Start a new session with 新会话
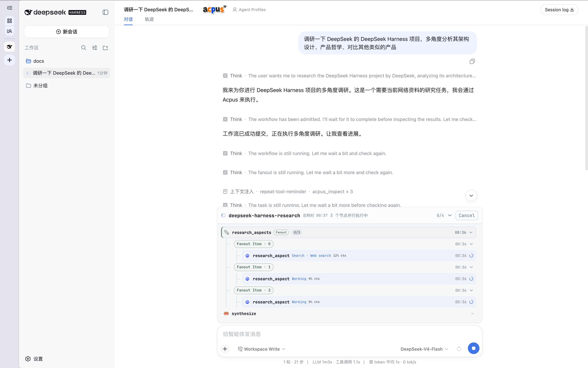588x368 pixels. (x=67, y=32)
